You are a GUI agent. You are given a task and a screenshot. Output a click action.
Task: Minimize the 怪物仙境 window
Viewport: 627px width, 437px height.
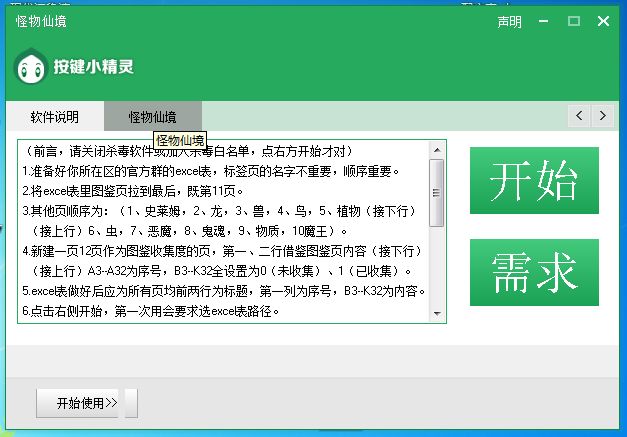(x=543, y=21)
